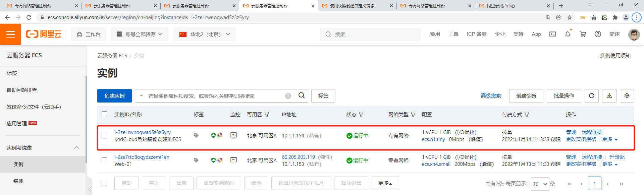Bookmark this page with star icon

click(x=570, y=17)
